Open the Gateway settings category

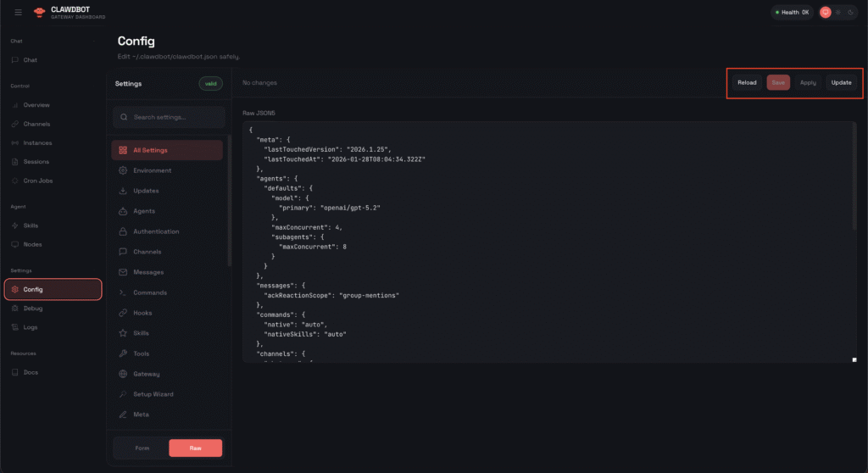point(146,374)
